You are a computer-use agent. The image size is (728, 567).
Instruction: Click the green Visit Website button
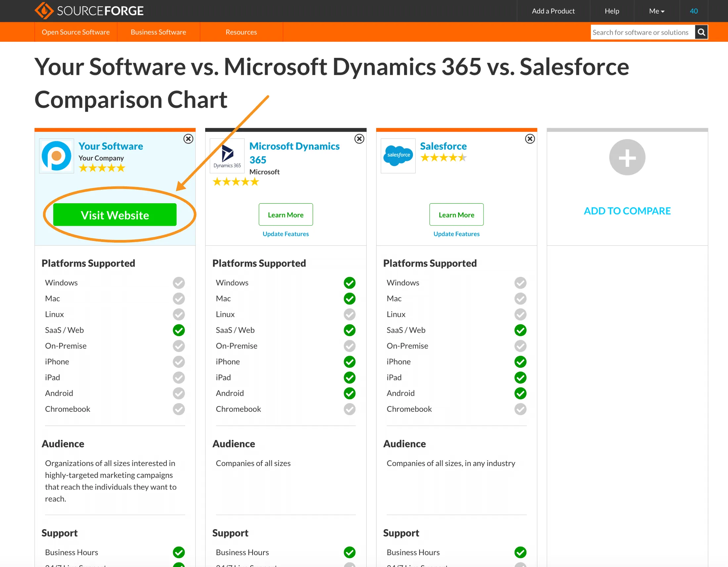pos(115,215)
